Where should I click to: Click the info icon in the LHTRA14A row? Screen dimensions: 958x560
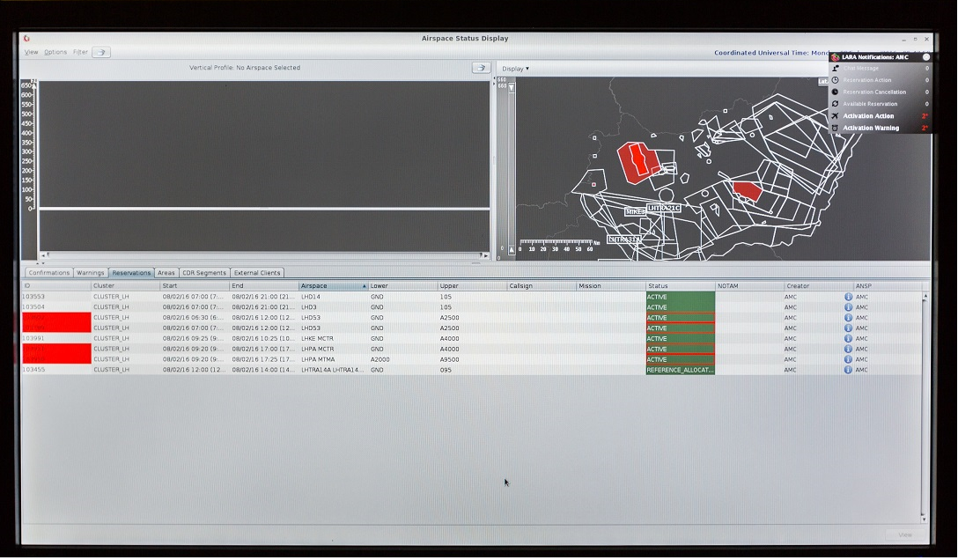coord(849,370)
